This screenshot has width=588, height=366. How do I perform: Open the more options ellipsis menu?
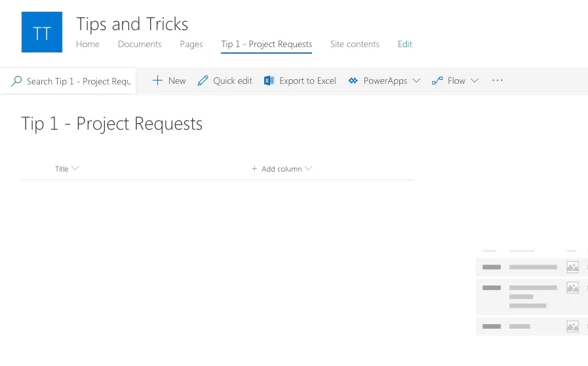click(x=498, y=80)
